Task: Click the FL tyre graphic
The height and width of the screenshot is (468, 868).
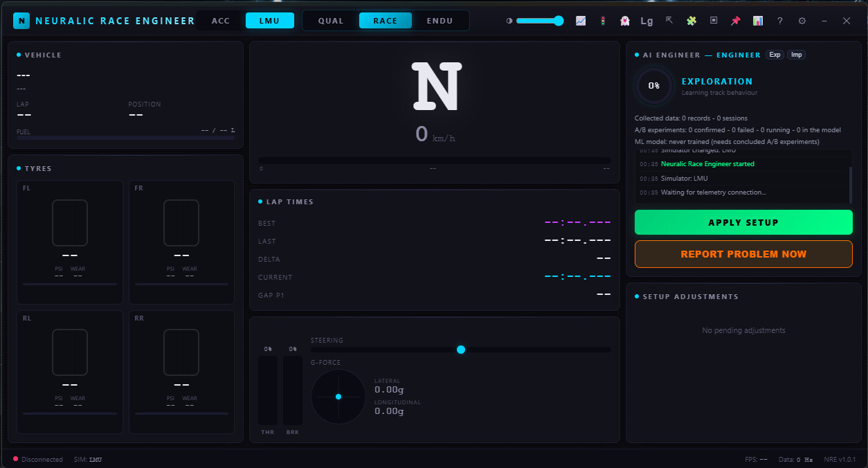Action: click(70, 223)
